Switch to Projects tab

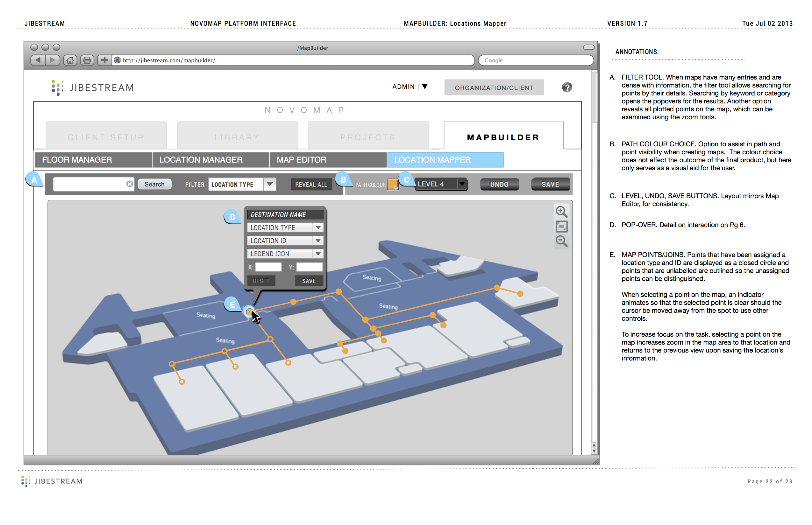(368, 136)
